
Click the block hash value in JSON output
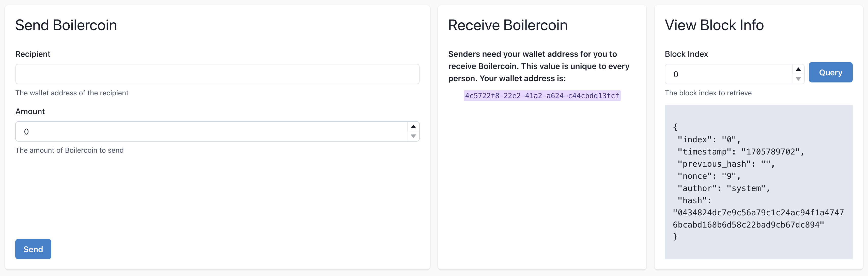click(758, 219)
